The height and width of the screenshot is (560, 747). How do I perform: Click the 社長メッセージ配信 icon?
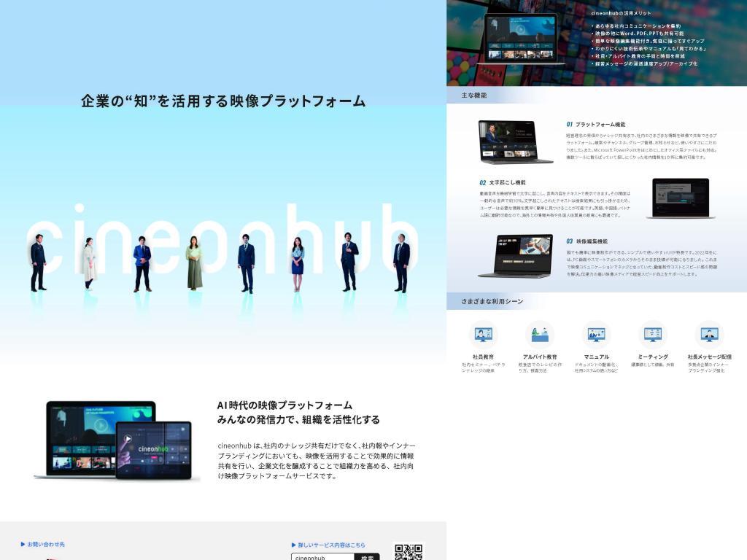(709, 335)
